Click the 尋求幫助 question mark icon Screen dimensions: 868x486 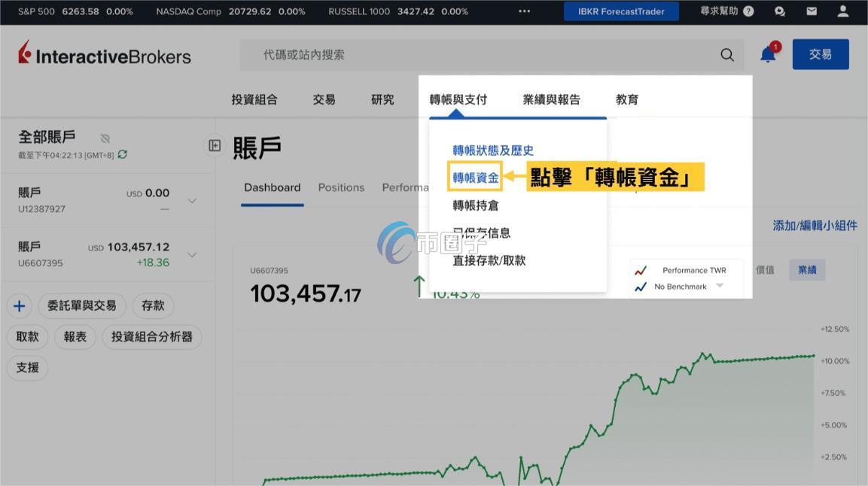[747, 11]
